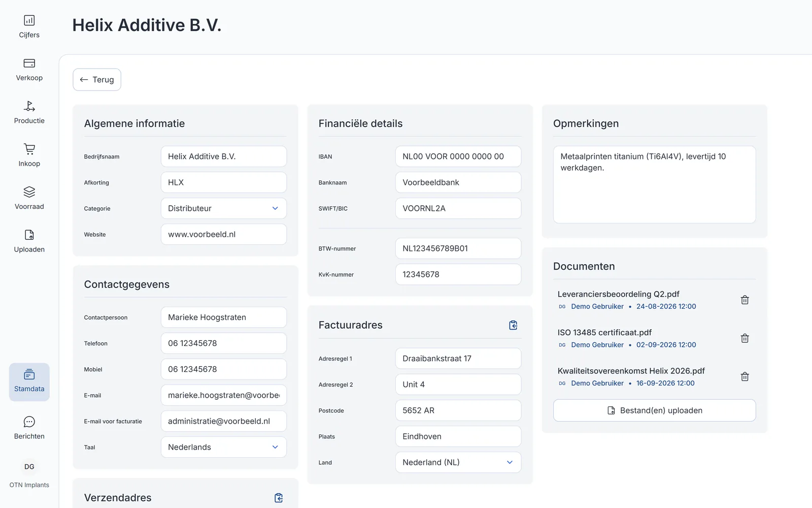Click the Uploaden sidebar icon
This screenshot has width=812, height=508.
(29, 235)
